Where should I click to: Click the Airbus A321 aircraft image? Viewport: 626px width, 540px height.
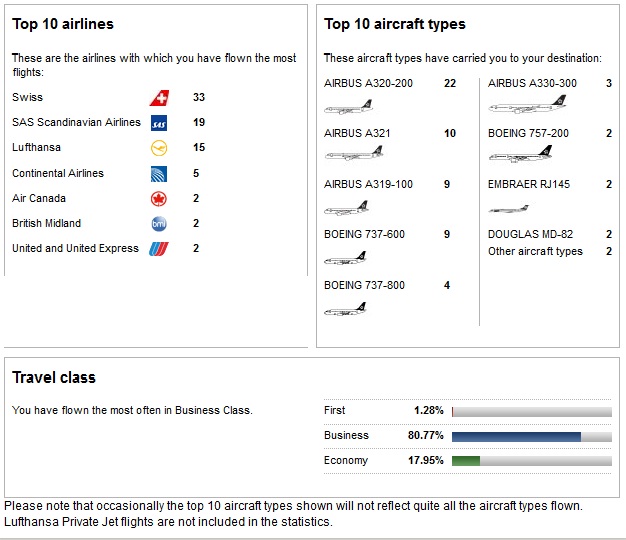(353, 154)
